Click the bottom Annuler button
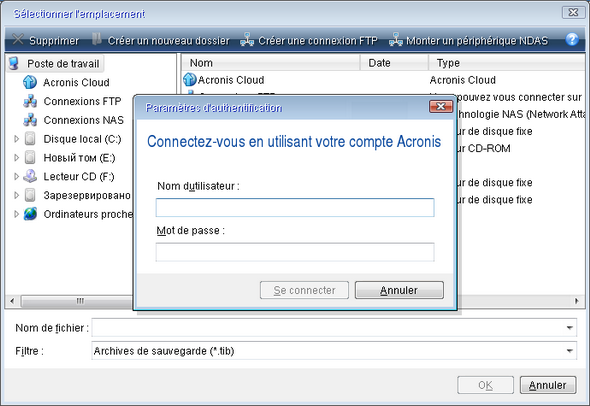The image size is (590, 406). 547,385
